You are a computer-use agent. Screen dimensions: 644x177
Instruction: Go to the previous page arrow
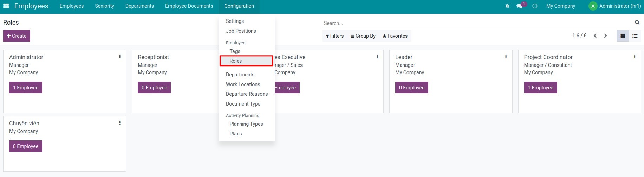[x=595, y=36]
